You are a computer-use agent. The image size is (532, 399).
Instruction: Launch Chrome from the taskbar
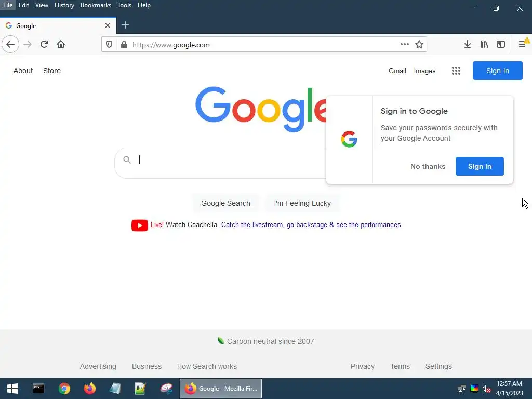[x=64, y=389]
